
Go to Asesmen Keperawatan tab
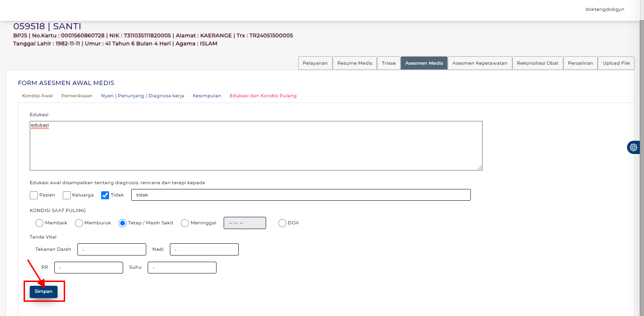480,63
